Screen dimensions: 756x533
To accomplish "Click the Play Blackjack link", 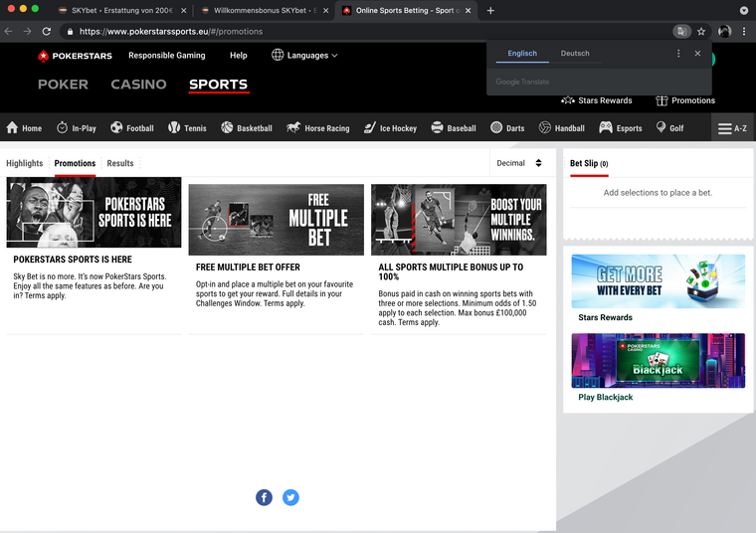I will [605, 397].
